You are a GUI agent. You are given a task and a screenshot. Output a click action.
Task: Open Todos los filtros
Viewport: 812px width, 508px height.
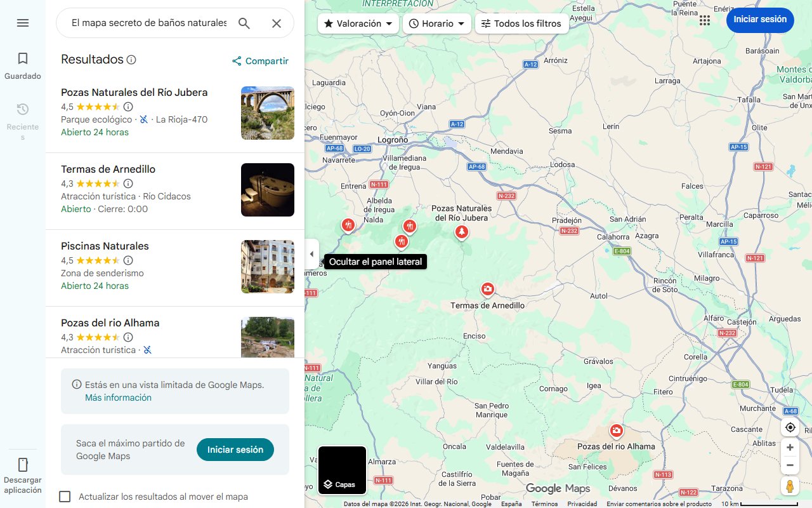pyautogui.click(x=521, y=23)
